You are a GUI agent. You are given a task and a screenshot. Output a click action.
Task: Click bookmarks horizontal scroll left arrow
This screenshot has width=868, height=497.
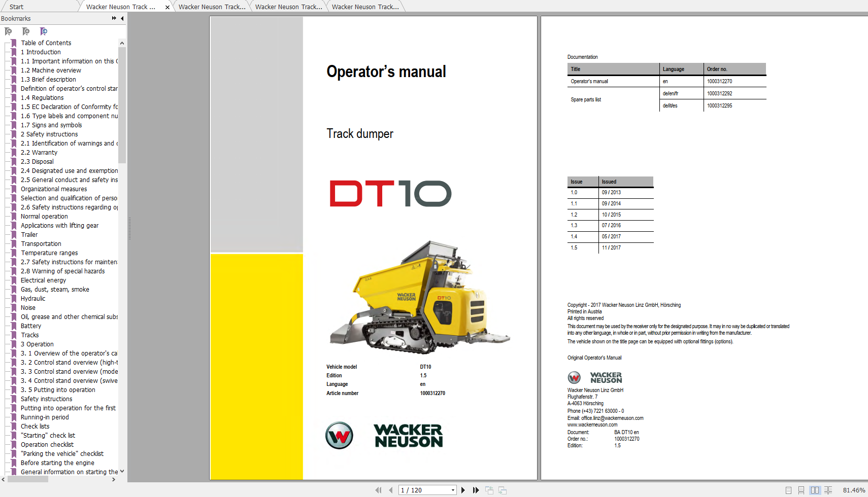pos(4,479)
